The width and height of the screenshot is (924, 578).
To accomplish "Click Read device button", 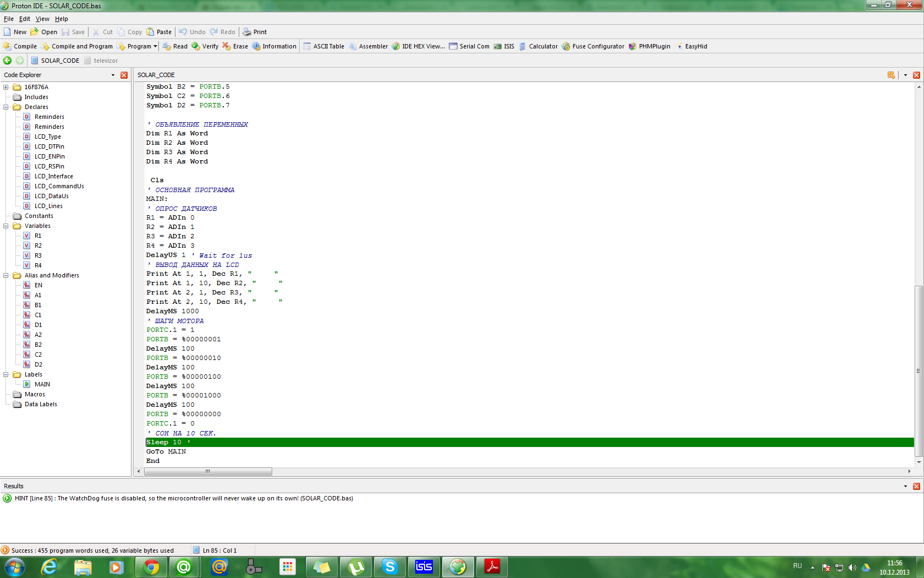I will click(x=175, y=46).
